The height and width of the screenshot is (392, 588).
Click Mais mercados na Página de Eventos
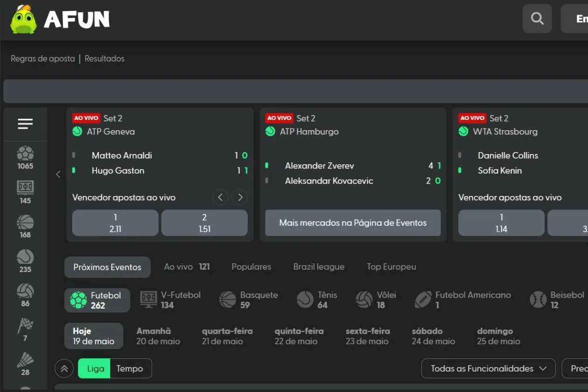click(353, 223)
